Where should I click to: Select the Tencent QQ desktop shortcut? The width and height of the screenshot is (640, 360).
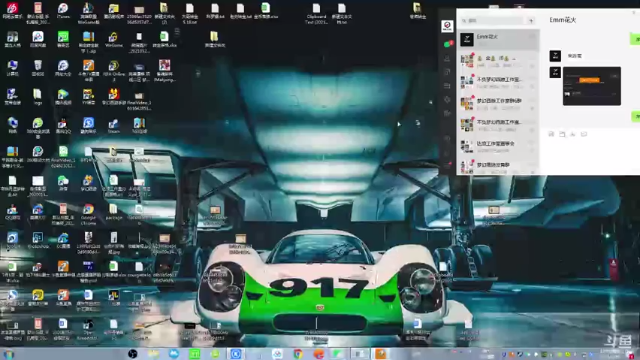point(63,126)
